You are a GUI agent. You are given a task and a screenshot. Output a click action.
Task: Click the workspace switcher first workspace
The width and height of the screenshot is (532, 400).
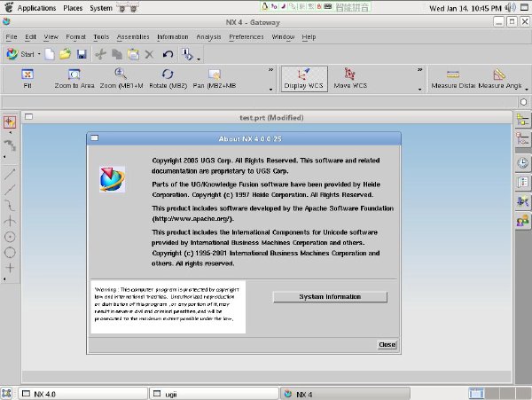(476, 393)
